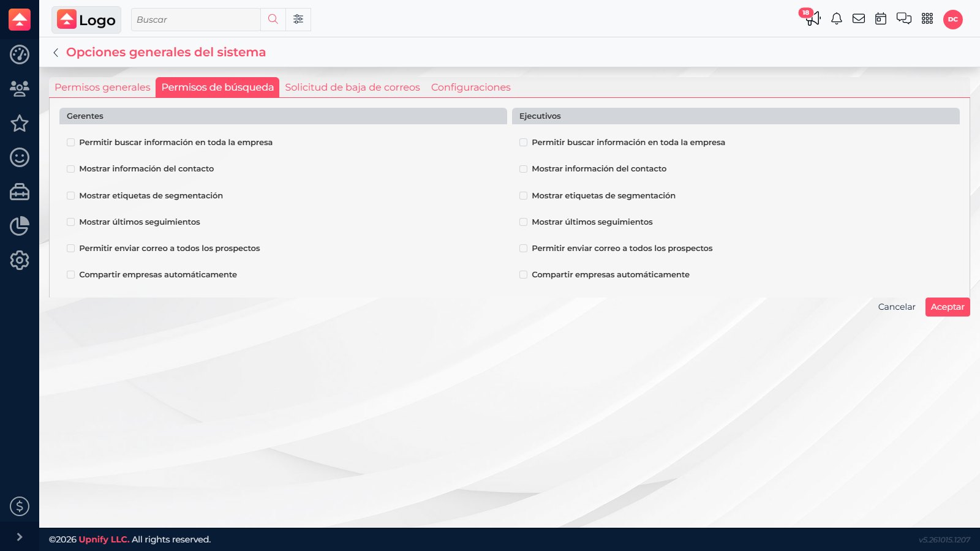This screenshot has height=551, width=980.
Task: Click the Logo image in header
Action: [x=86, y=20]
